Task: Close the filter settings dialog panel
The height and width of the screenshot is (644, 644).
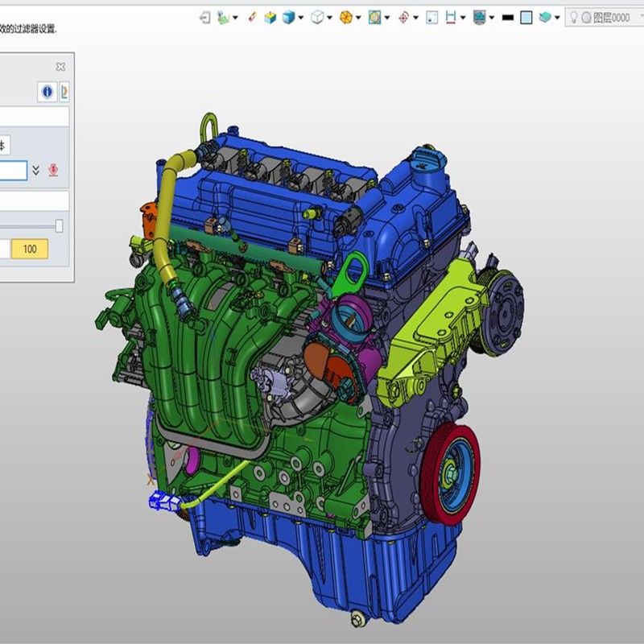Action: coord(60,68)
